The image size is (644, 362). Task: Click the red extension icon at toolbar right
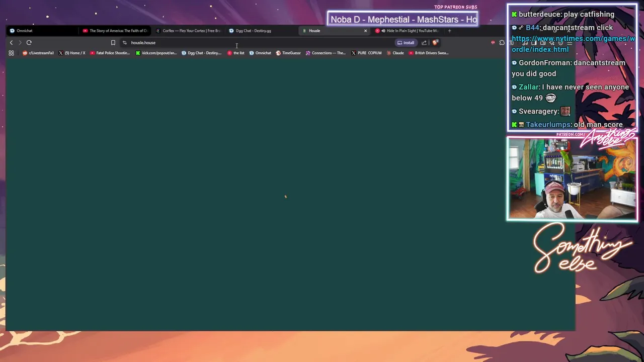493,43
